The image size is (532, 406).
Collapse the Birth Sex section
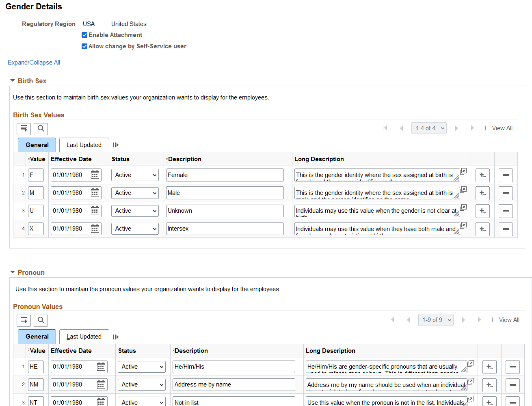coord(12,80)
